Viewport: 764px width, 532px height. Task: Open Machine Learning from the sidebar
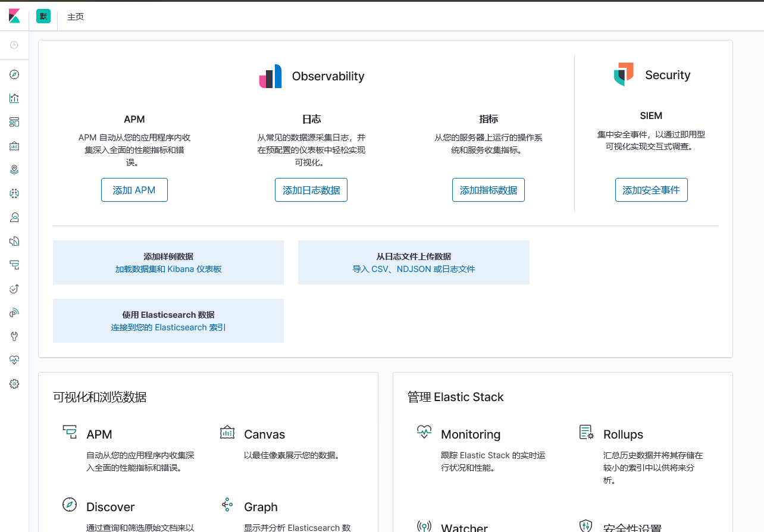(x=14, y=193)
